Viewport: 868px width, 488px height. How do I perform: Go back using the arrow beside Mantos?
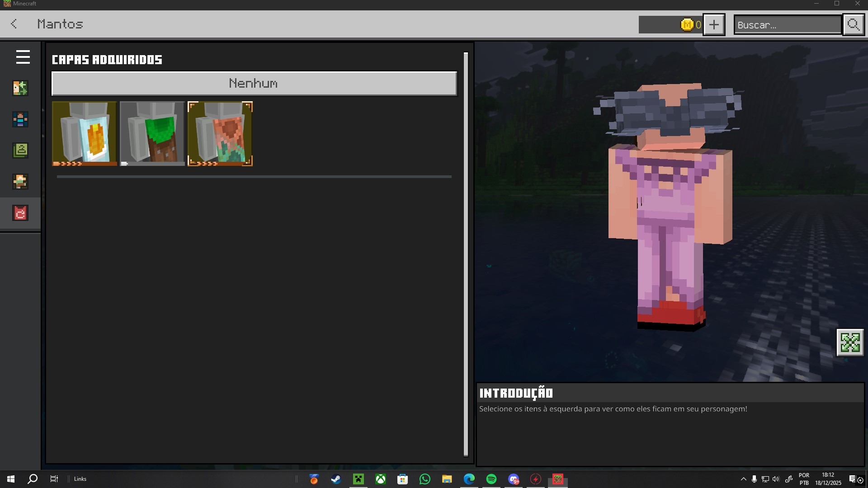(x=14, y=24)
